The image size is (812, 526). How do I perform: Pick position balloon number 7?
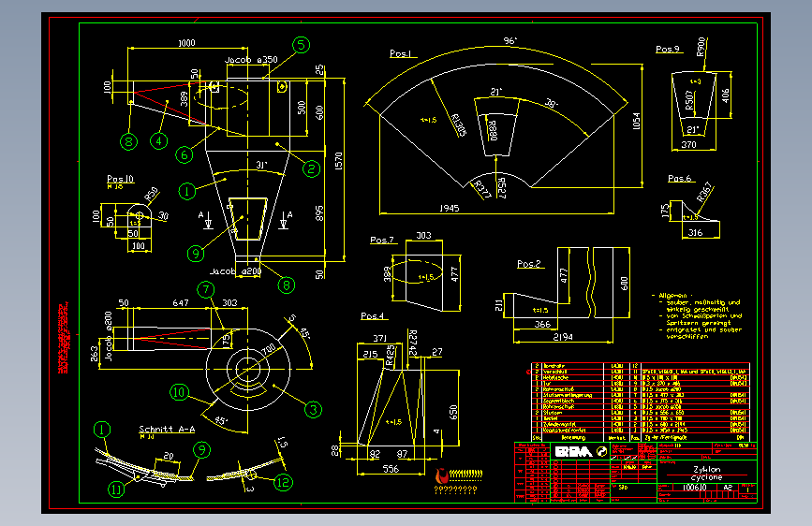click(x=206, y=289)
